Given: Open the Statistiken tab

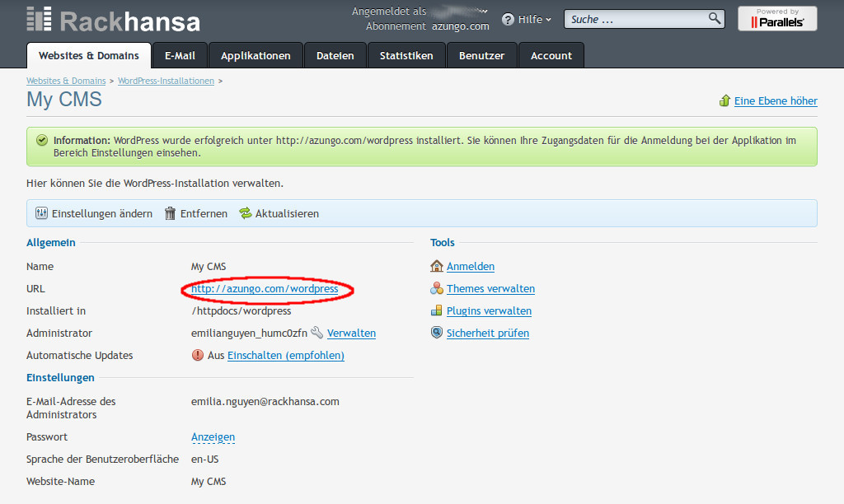Looking at the screenshot, I should pos(406,55).
